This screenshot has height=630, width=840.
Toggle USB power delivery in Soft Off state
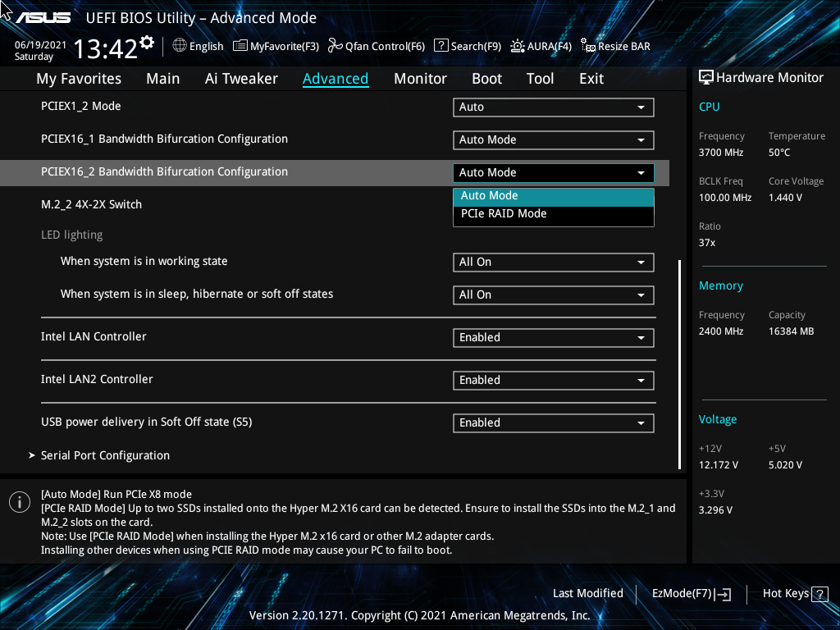point(553,422)
